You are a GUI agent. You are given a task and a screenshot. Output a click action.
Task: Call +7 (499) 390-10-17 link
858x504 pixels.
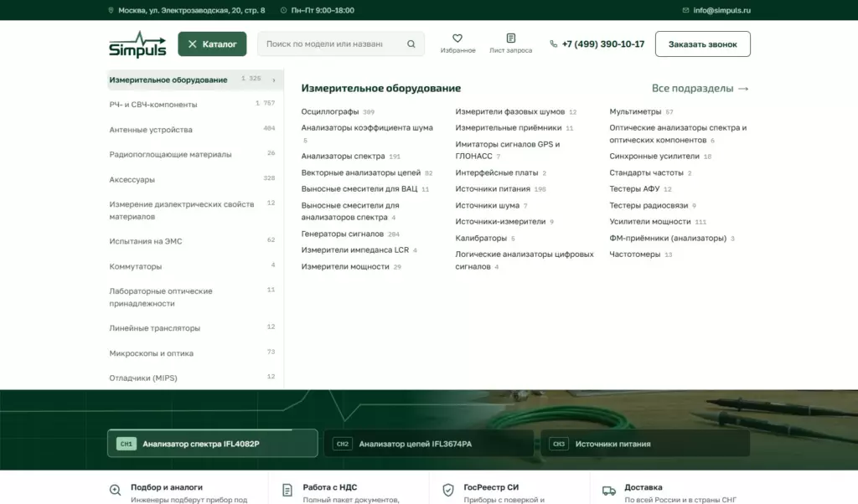603,44
